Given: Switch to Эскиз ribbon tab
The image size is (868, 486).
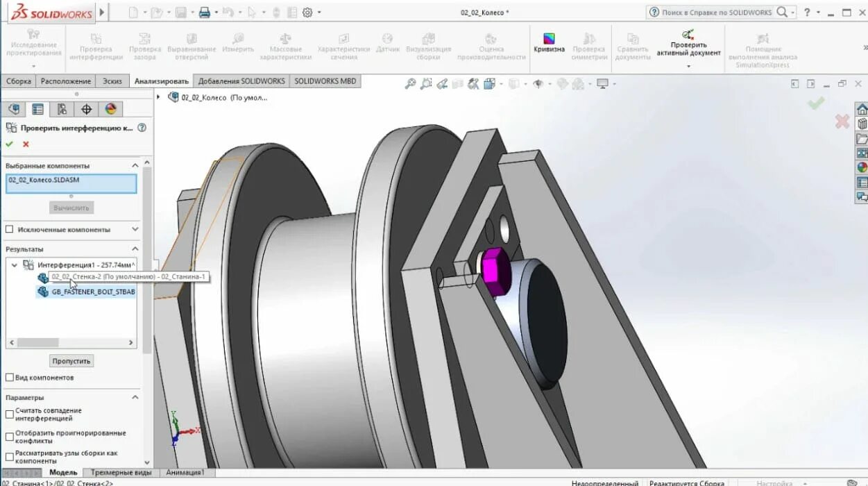Looking at the screenshot, I should click(112, 81).
